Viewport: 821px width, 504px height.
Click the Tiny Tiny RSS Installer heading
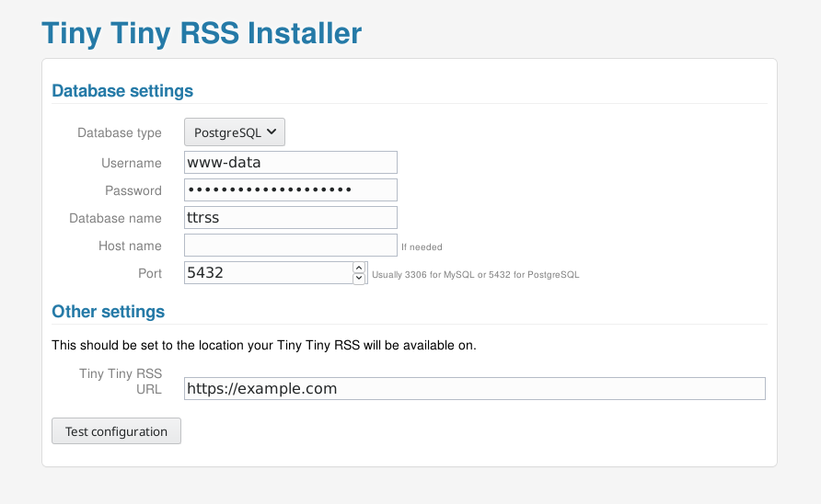point(202,33)
